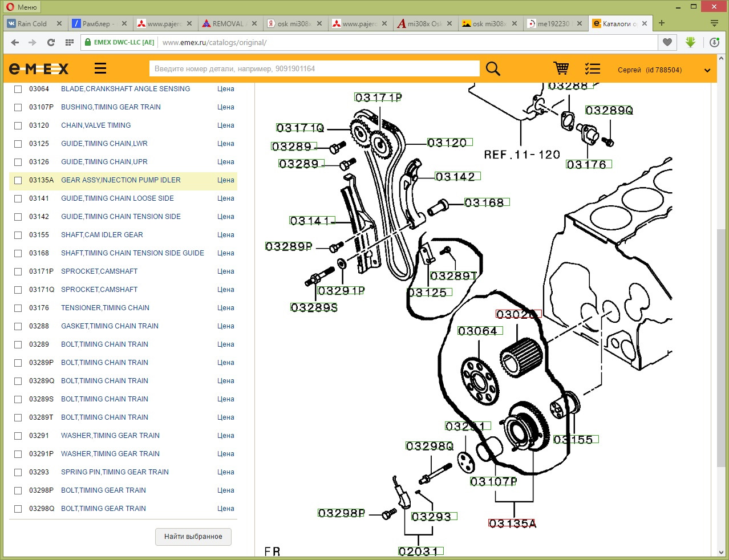Focus the part number search field

(314, 69)
